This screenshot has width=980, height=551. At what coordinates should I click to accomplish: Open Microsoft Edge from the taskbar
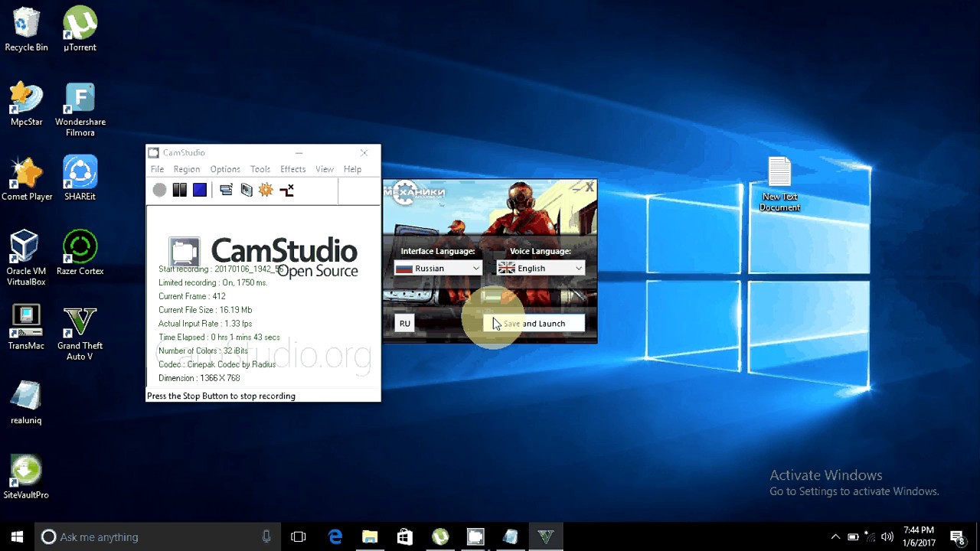tap(335, 536)
